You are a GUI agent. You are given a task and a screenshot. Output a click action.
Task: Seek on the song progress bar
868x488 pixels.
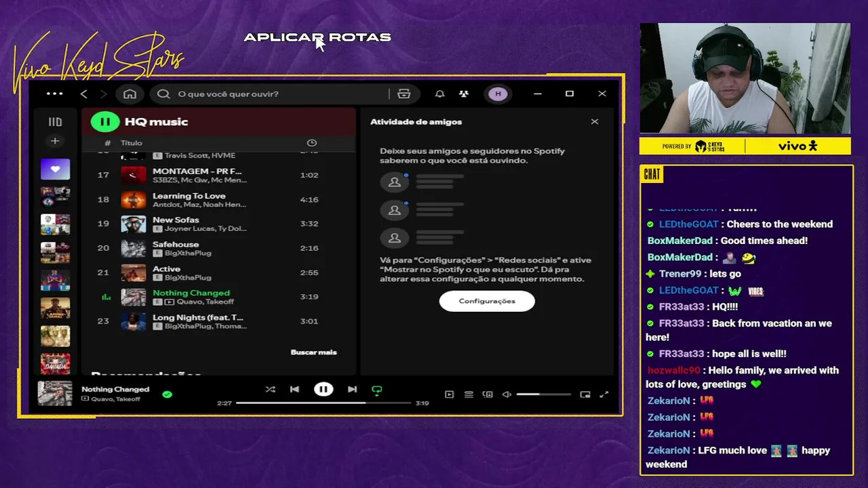click(323, 403)
